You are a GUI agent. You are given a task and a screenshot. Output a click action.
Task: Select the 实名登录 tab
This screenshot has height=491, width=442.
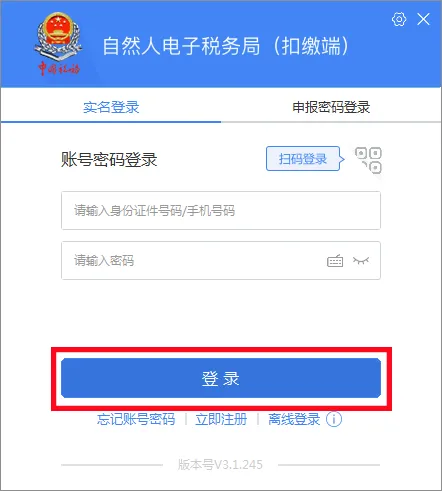pos(111,107)
